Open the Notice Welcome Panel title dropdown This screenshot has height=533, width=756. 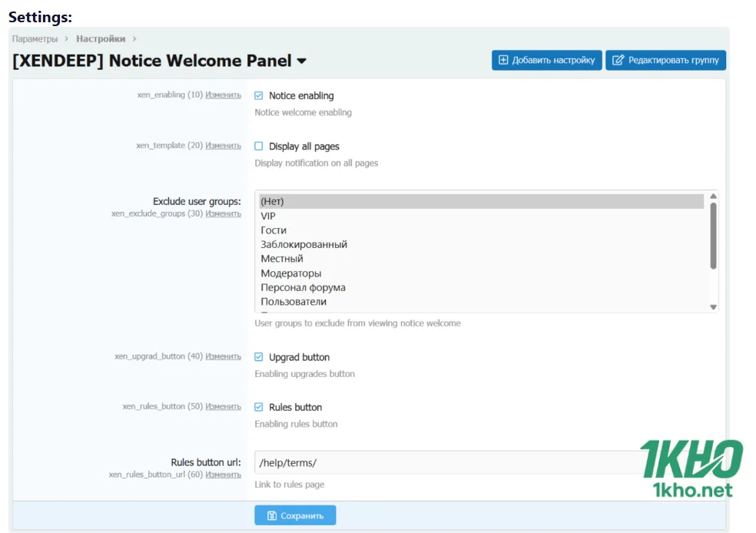coord(301,61)
